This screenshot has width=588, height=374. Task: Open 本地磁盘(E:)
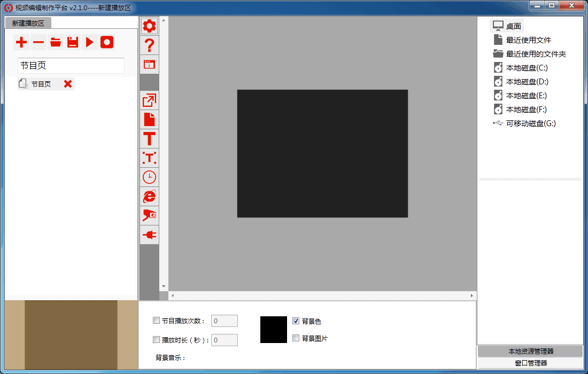pos(520,96)
